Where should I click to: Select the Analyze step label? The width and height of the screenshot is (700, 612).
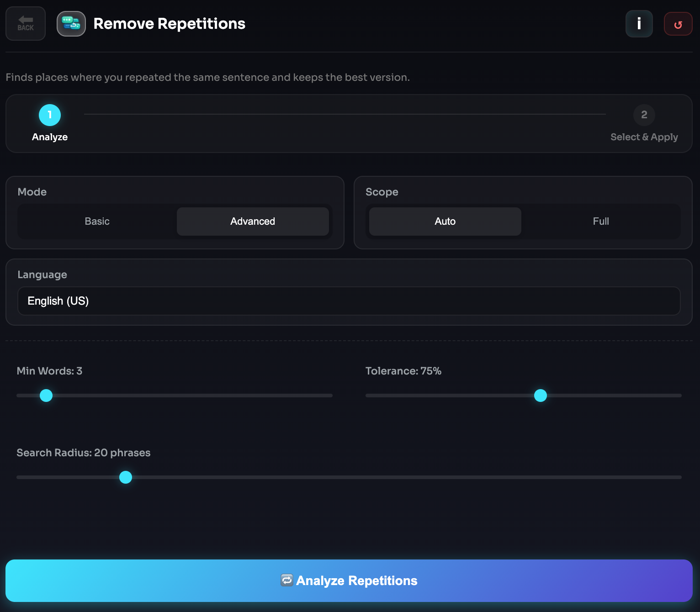pos(50,137)
